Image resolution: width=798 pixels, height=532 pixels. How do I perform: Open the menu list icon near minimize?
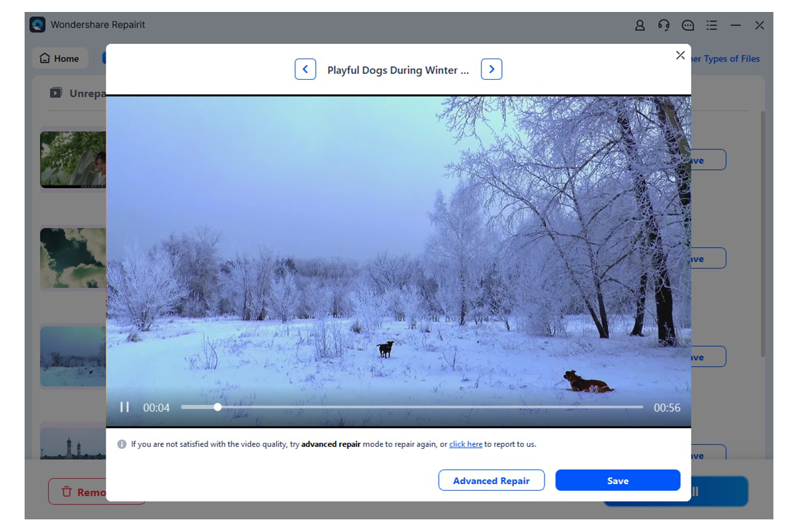point(712,25)
